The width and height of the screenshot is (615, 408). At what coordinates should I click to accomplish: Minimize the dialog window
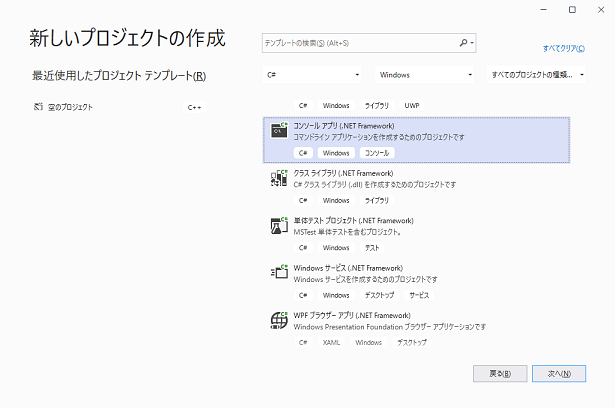click(x=543, y=9)
